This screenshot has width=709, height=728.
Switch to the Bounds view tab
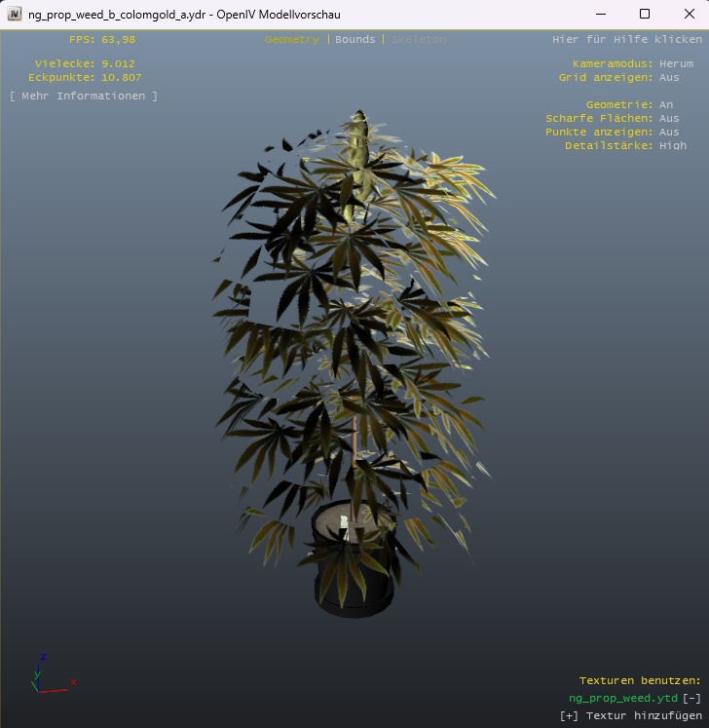click(354, 39)
